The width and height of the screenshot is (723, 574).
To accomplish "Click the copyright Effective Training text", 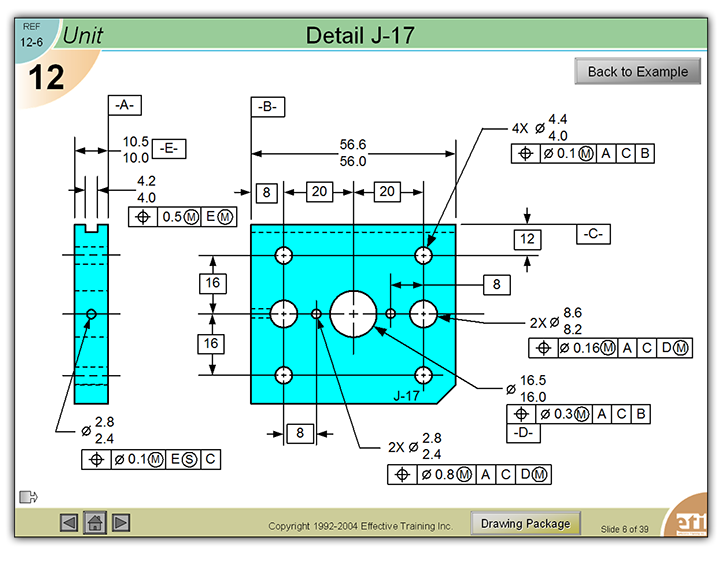I will [x=360, y=526].
